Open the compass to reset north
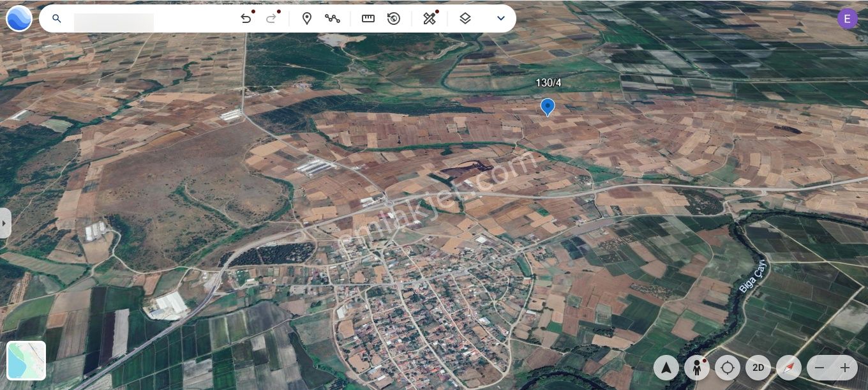868x390 pixels. [789, 368]
